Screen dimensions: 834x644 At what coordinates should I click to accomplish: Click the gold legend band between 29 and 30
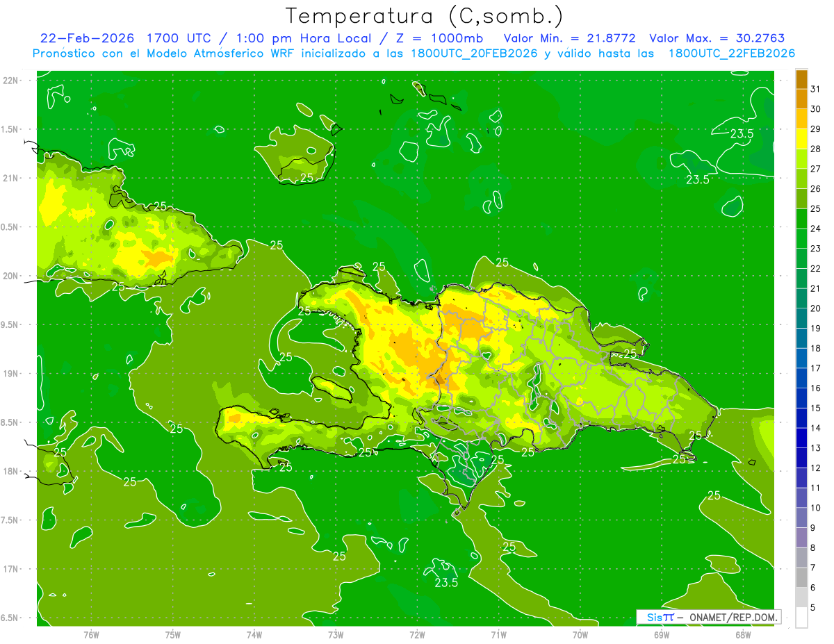[801, 119]
